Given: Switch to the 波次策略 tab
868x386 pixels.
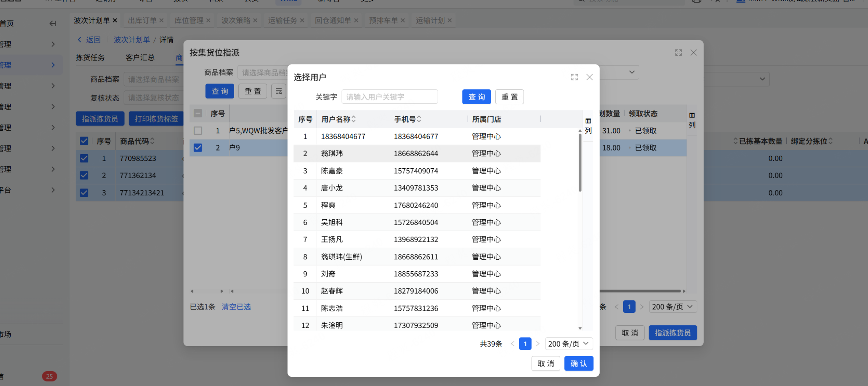Looking at the screenshot, I should (x=236, y=21).
